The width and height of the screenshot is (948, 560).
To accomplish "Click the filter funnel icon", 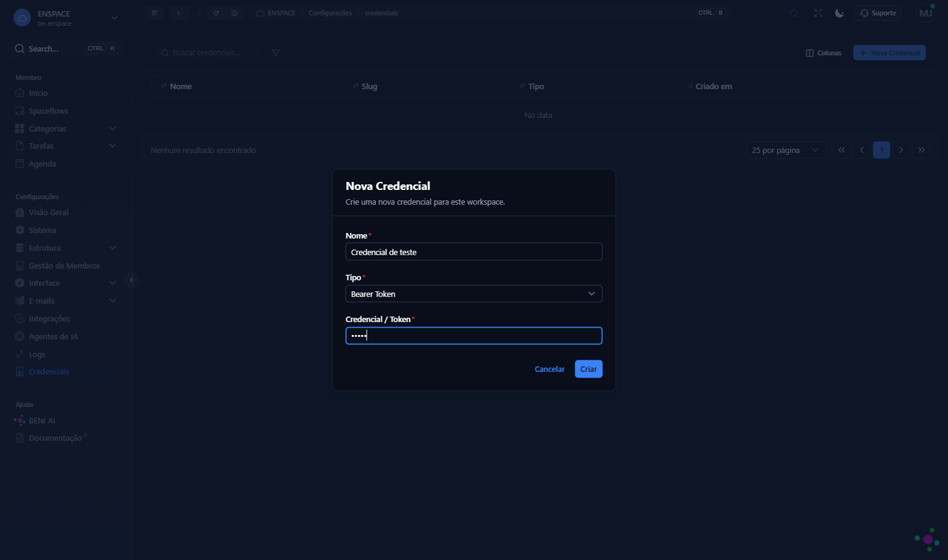I will coord(276,53).
